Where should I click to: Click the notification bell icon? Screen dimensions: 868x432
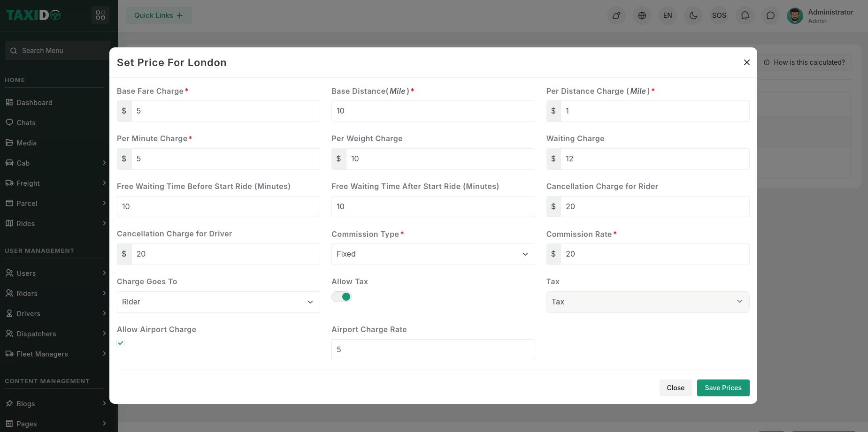(x=745, y=15)
